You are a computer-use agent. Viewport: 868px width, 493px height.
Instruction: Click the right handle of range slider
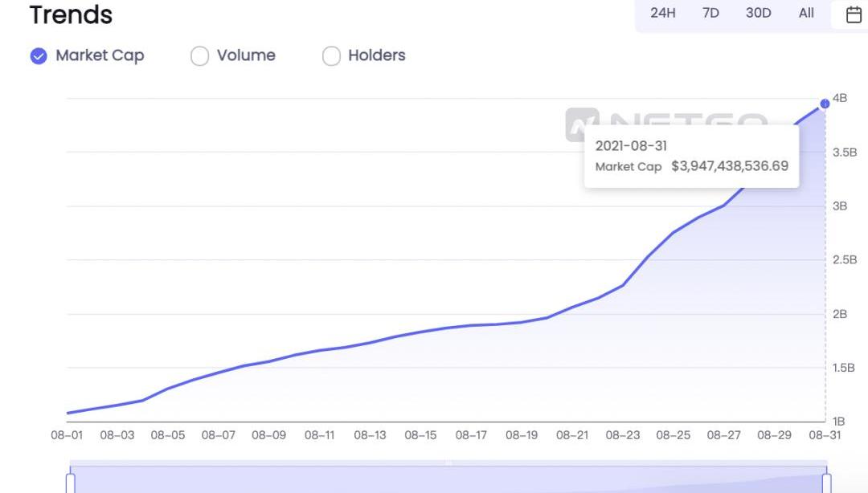827,483
